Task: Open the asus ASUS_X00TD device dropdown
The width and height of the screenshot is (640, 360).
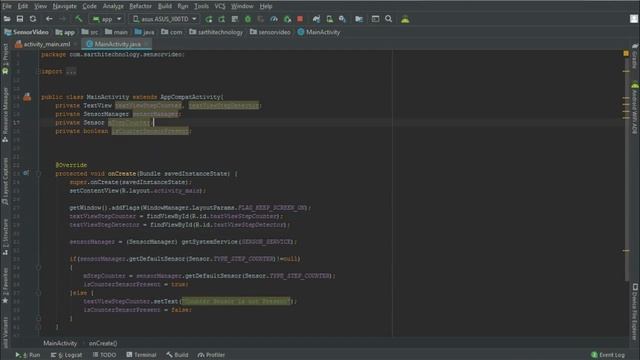Action: point(164,19)
